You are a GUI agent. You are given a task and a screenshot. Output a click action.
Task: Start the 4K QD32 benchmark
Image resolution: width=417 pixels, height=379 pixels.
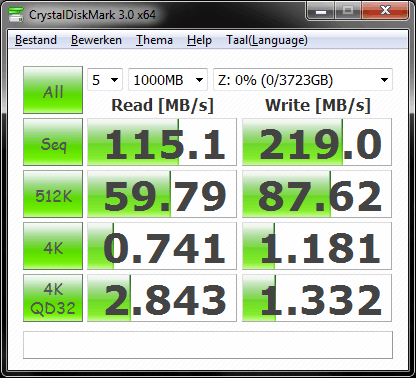[53, 298]
